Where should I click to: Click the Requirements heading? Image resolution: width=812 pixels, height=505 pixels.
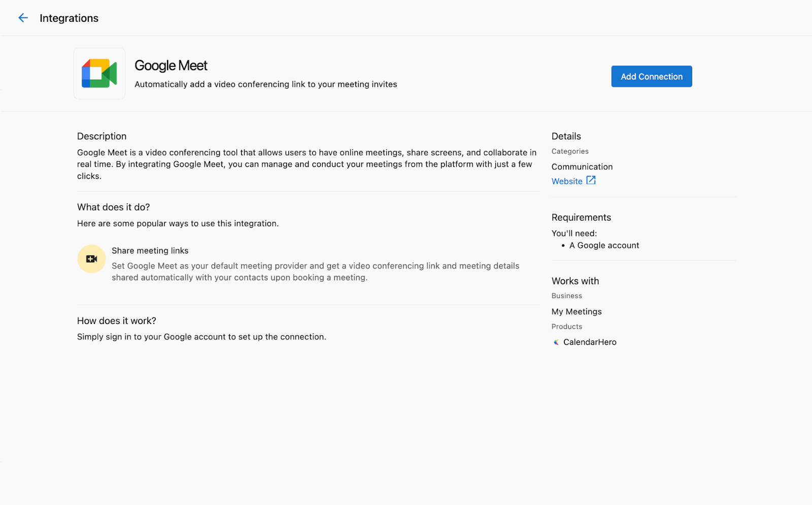click(x=581, y=218)
